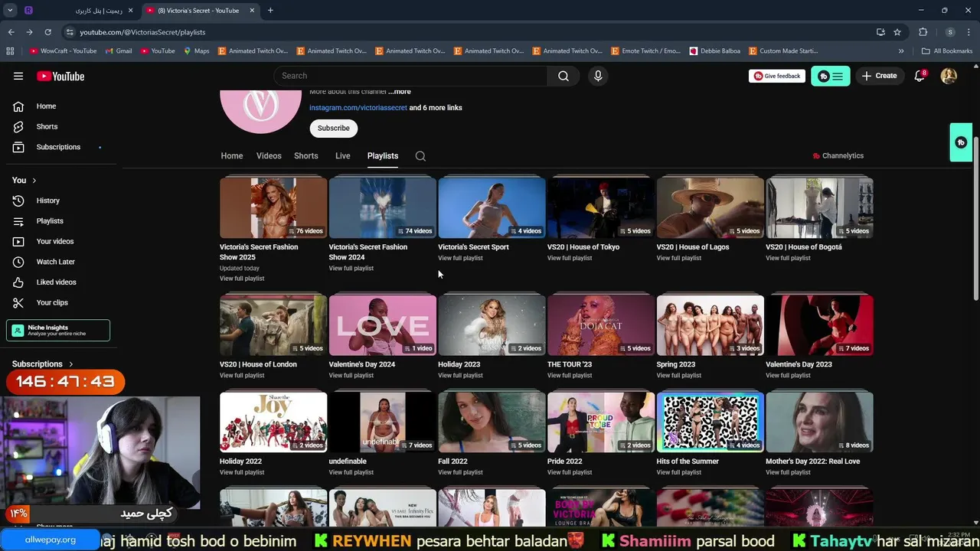
Task: Open Create dropdown button
Action: tap(879, 76)
